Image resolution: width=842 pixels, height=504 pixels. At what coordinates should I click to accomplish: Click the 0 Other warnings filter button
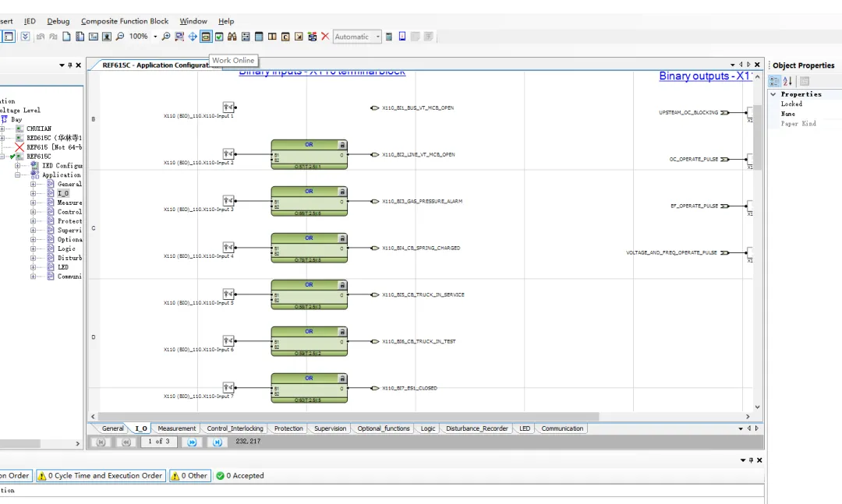189,475
